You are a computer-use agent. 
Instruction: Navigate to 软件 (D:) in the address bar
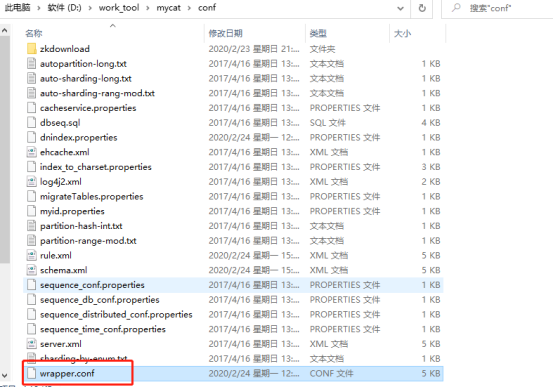[64, 8]
